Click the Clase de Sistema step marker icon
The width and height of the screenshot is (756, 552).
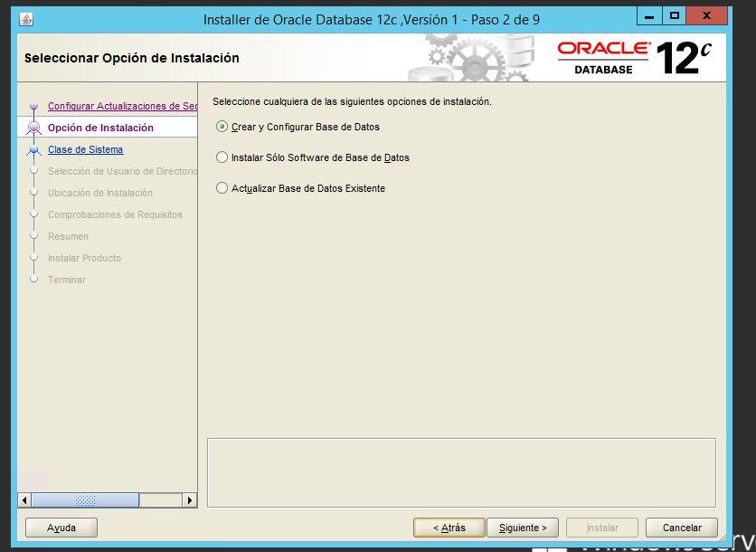point(33,150)
